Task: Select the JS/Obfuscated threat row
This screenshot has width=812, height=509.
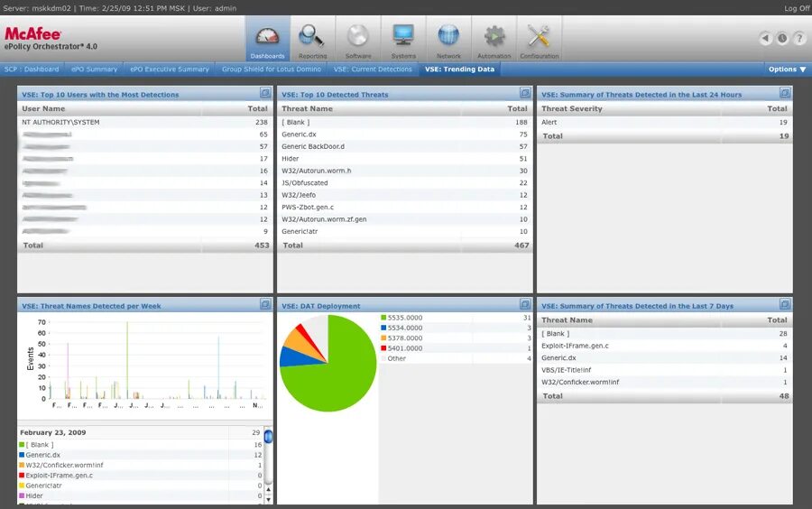Action: click(405, 183)
